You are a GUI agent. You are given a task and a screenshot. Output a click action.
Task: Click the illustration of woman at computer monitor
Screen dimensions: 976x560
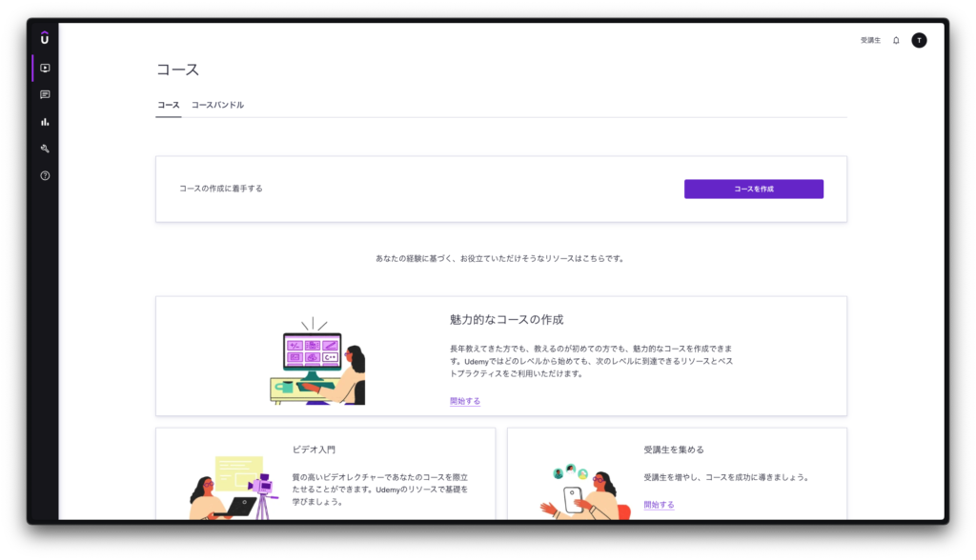[317, 362]
